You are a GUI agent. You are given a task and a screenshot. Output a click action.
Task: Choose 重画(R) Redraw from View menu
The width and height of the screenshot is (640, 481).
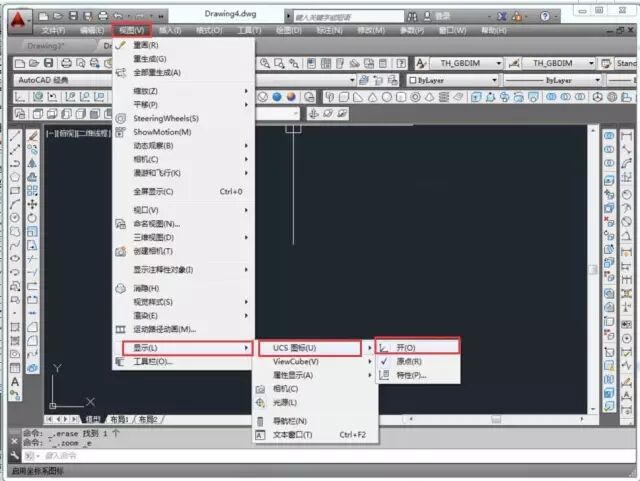(183, 45)
